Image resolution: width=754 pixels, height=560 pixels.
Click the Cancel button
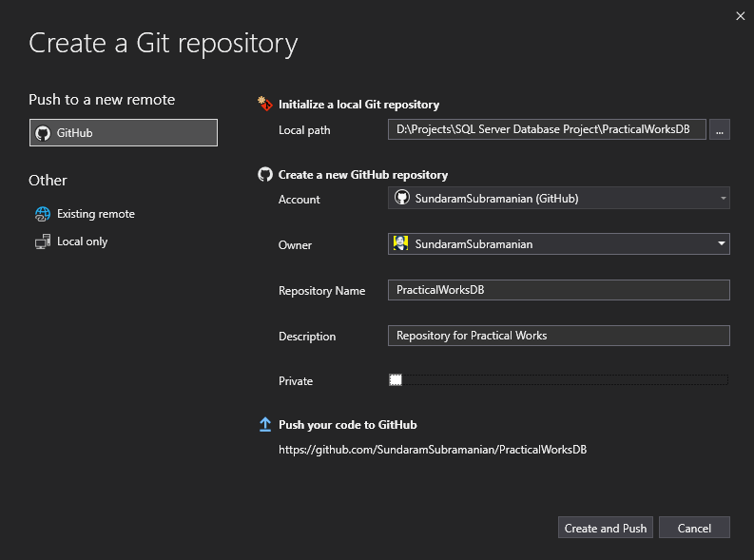click(694, 529)
